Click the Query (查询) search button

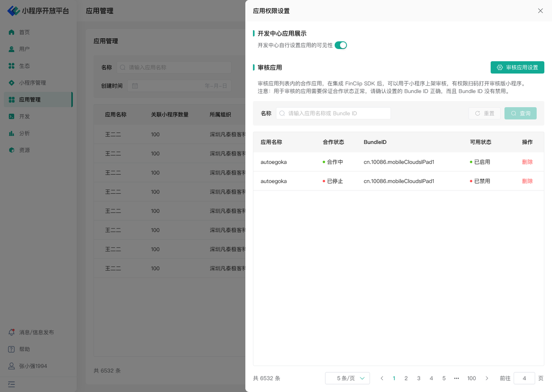521,113
